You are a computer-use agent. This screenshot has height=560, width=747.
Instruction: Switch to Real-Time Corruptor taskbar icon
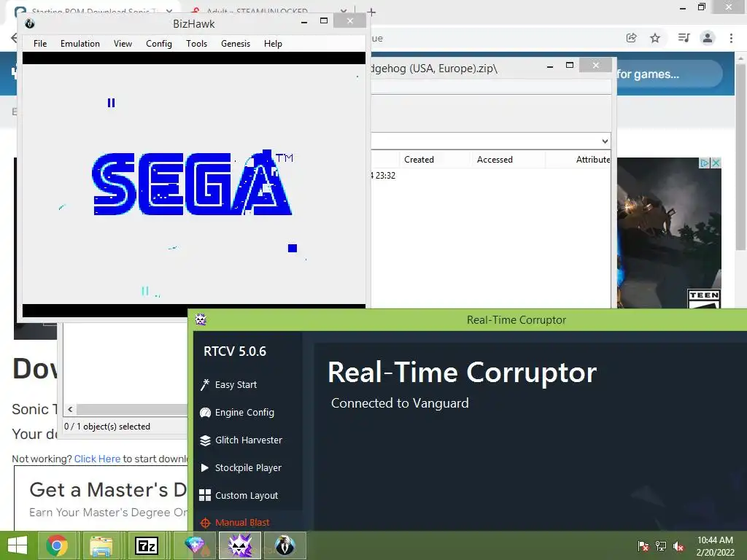(x=239, y=545)
